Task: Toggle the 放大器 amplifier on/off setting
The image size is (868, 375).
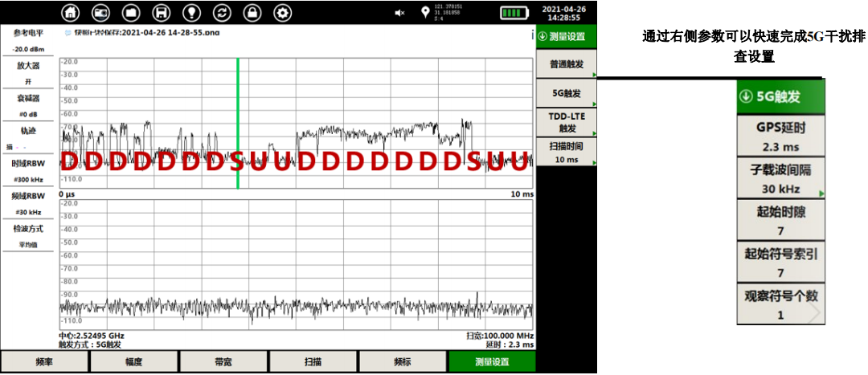Action: (x=28, y=73)
